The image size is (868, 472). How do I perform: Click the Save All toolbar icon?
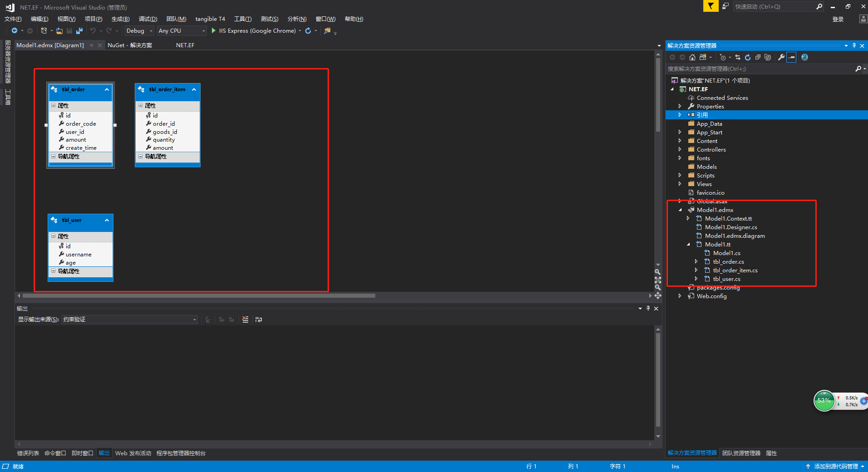79,31
